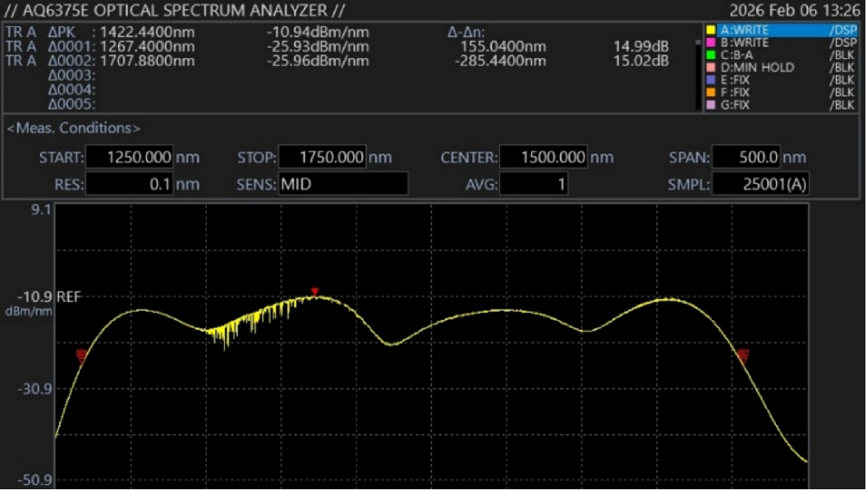Select the left red delta marker at 1267 nm

81,355
